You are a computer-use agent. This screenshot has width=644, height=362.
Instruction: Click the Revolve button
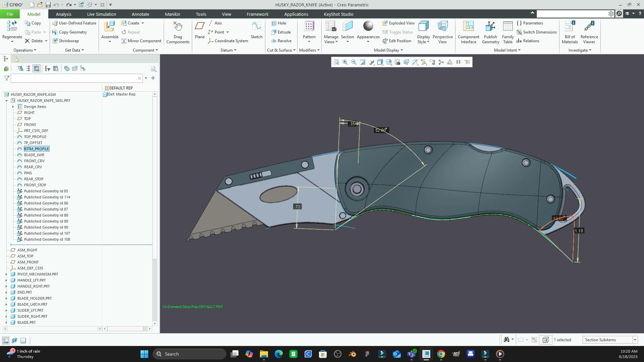pyautogui.click(x=281, y=41)
